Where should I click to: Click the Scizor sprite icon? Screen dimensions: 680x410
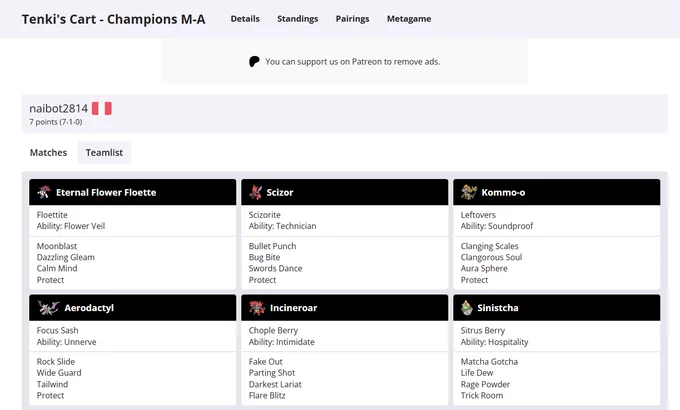255,192
